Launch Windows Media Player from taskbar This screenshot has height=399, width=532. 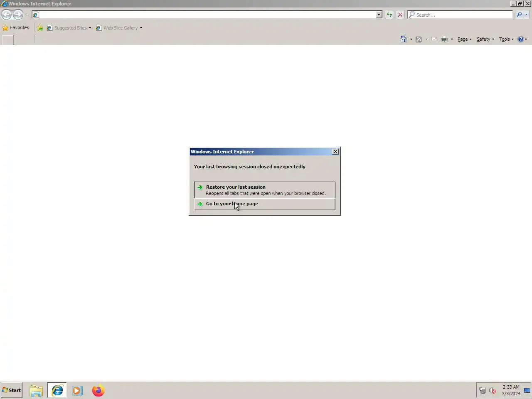pyautogui.click(x=77, y=391)
